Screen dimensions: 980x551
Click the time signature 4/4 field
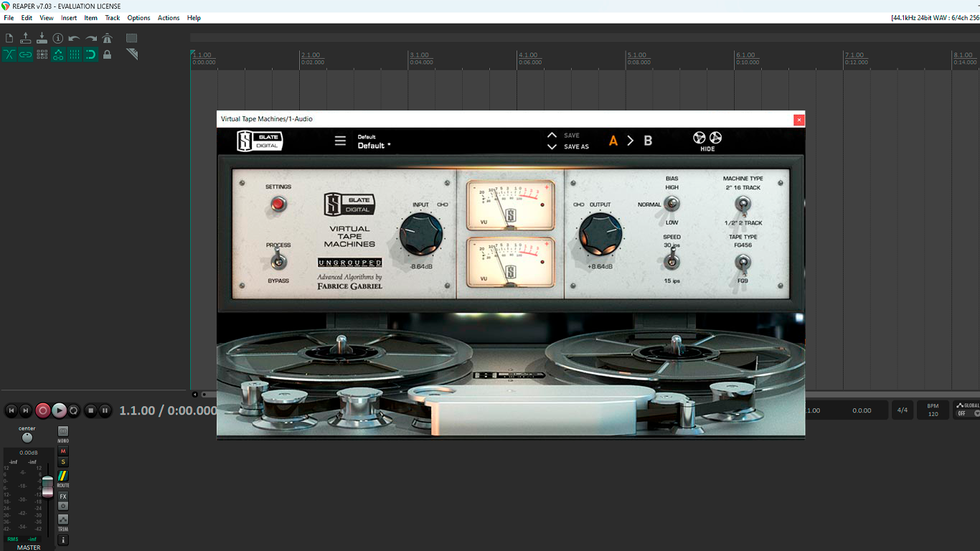click(903, 410)
